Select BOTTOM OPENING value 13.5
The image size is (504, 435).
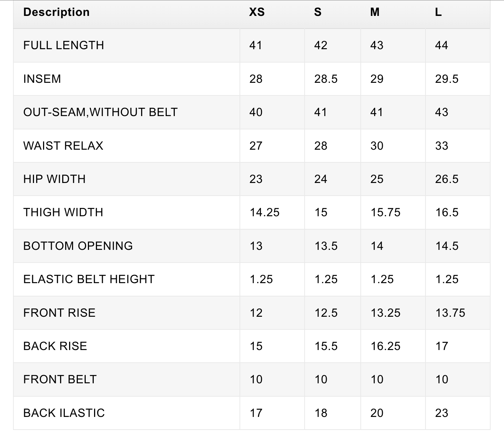[326, 246]
